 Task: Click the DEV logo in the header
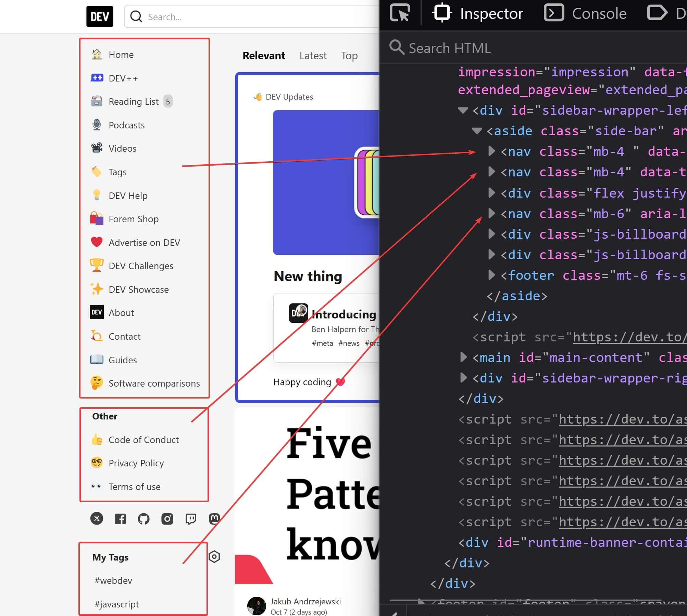click(x=100, y=16)
